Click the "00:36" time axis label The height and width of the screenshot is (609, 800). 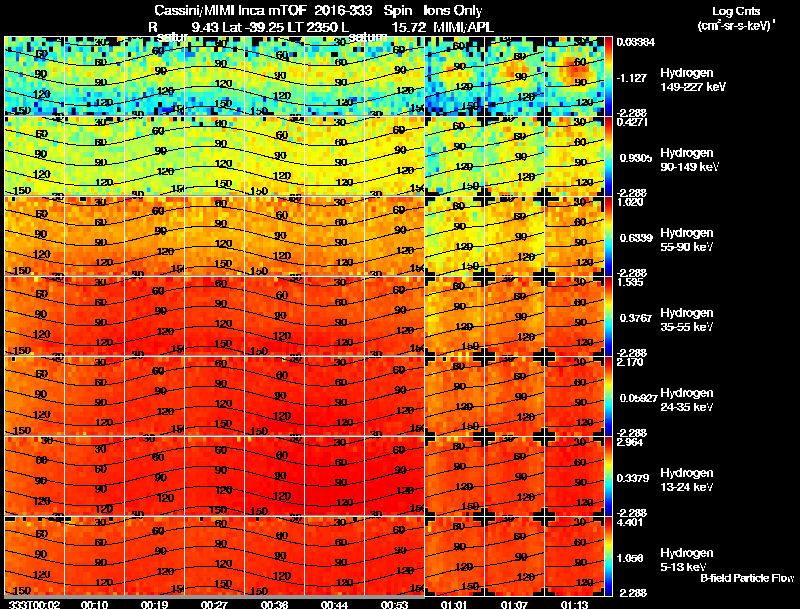coord(274,604)
